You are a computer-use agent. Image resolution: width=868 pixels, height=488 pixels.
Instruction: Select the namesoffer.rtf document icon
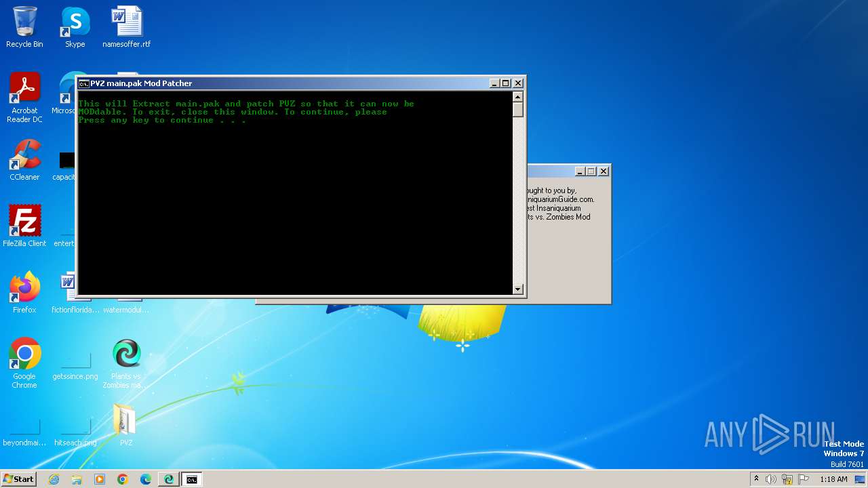(x=127, y=27)
